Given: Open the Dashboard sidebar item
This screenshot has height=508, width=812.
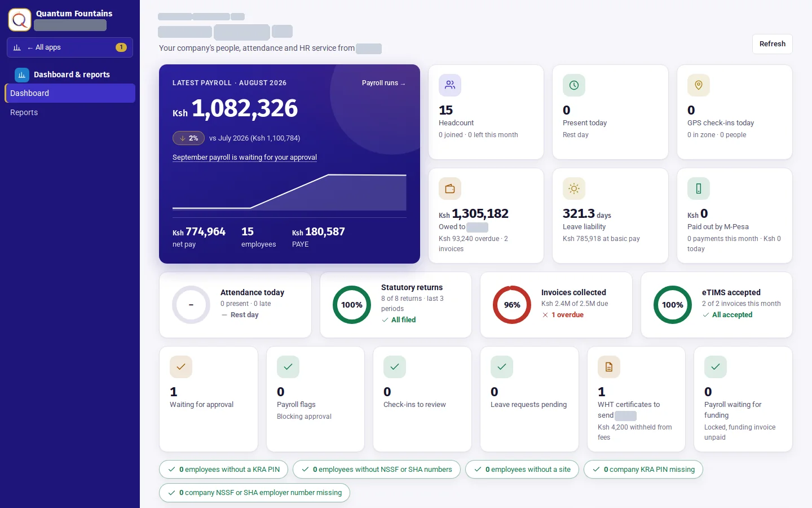Looking at the screenshot, I should pos(70,93).
